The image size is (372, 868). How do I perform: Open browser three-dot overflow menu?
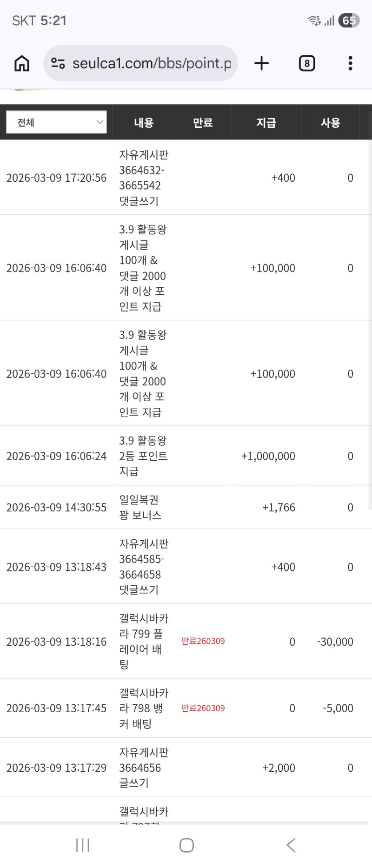tap(350, 63)
